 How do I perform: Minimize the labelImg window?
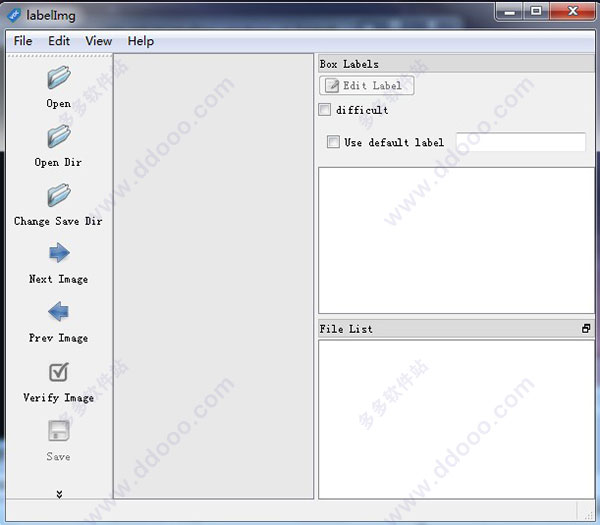(509, 12)
